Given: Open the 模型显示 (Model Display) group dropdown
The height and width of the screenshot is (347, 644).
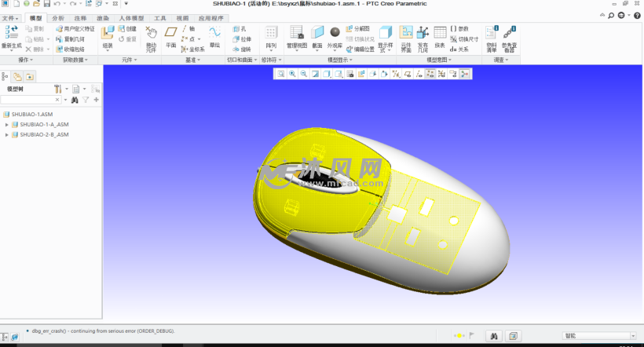Looking at the screenshot, I should pos(340,60).
